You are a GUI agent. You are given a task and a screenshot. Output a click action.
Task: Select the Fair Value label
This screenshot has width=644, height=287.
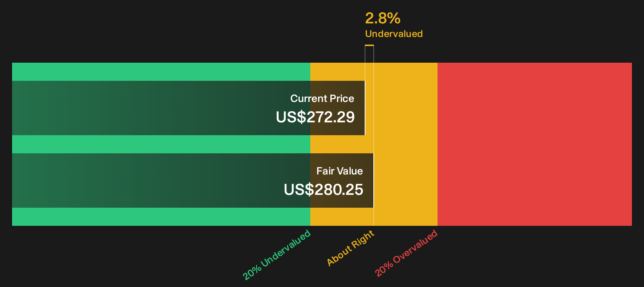[339, 171]
